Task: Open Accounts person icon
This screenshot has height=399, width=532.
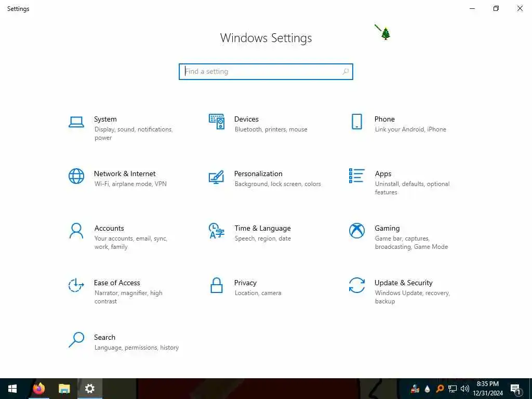Action: [x=76, y=231]
